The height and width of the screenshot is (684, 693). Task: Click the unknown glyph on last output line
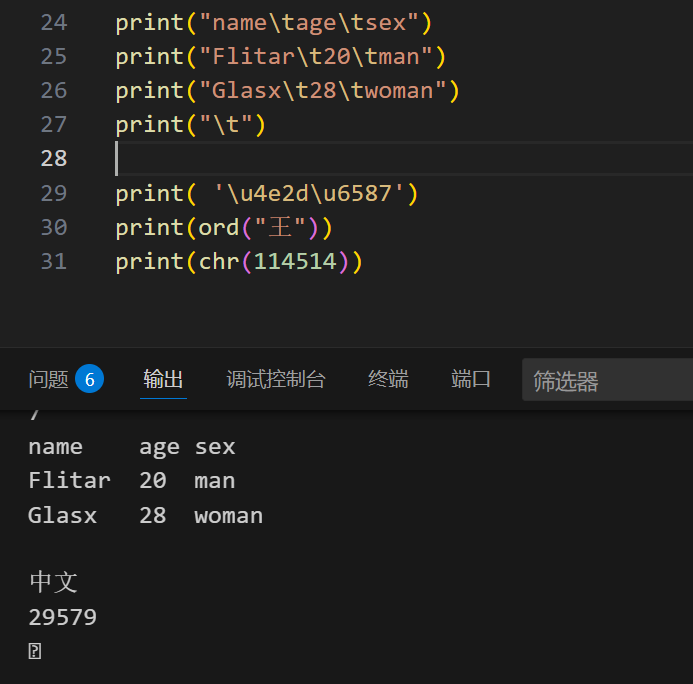(35, 652)
